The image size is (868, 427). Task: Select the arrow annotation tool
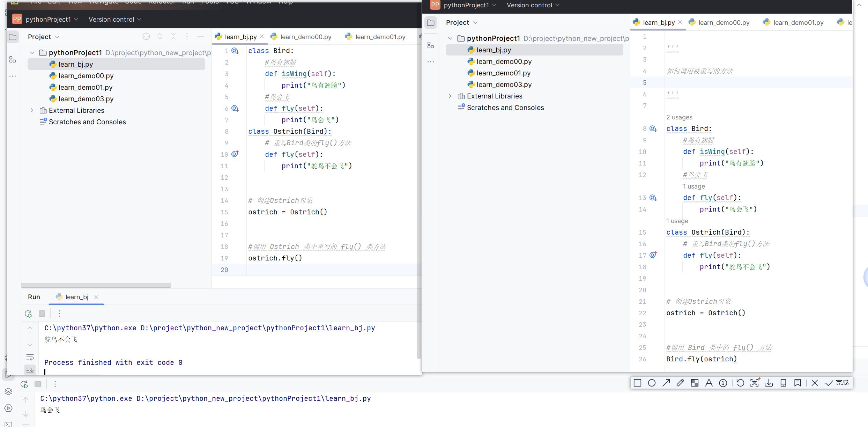(x=666, y=383)
